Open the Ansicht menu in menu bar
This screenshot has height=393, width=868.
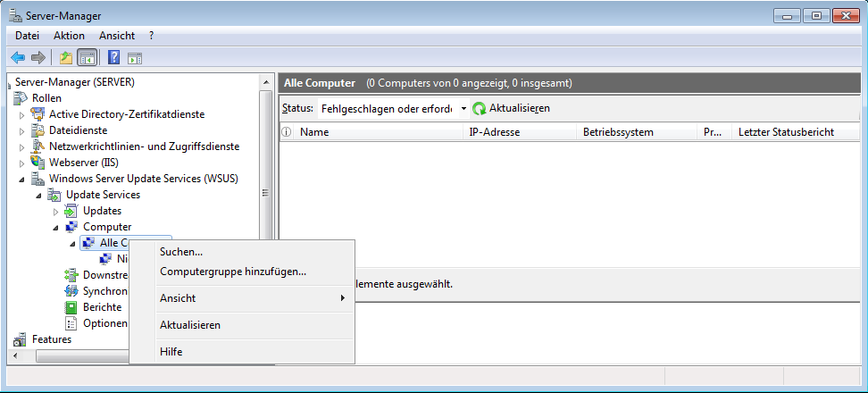[x=117, y=36]
